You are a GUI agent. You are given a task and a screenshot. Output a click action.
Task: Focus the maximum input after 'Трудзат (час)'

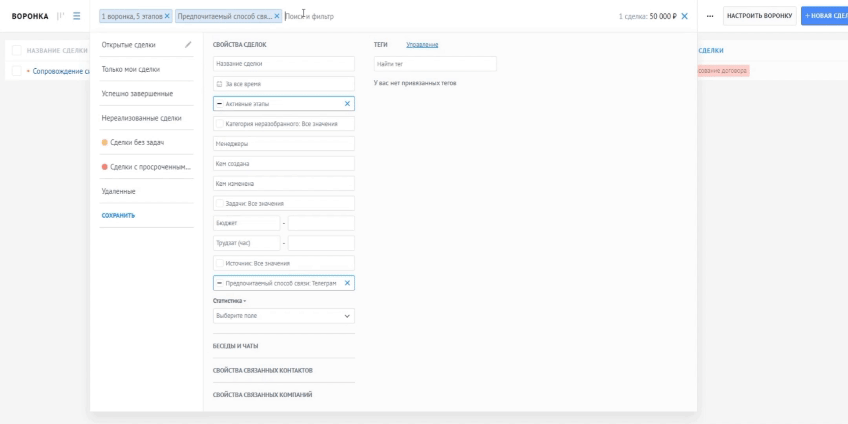[x=321, y=243]
